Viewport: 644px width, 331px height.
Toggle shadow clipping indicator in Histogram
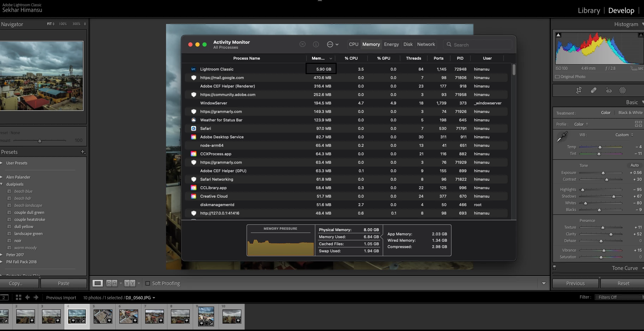tap(559, 35)
